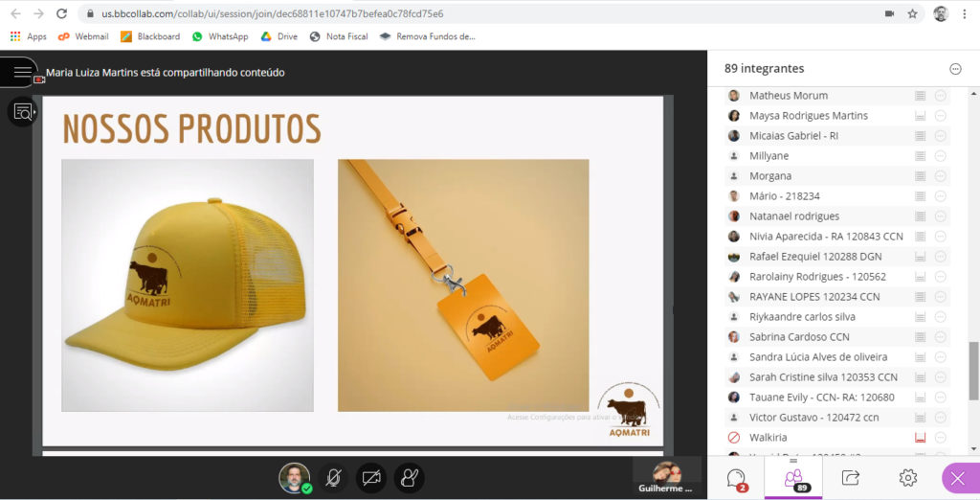The height and width of the screenshot is (500, 980).
Task: Raise hand using the bottom bar button
Action: [x=409, y=477]
